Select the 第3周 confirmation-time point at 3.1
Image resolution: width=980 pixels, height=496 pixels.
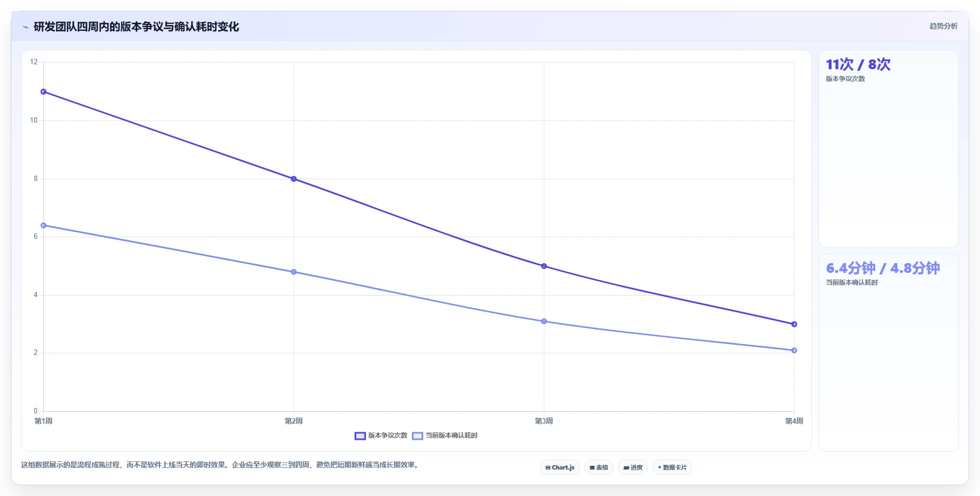tap(544, 321)
